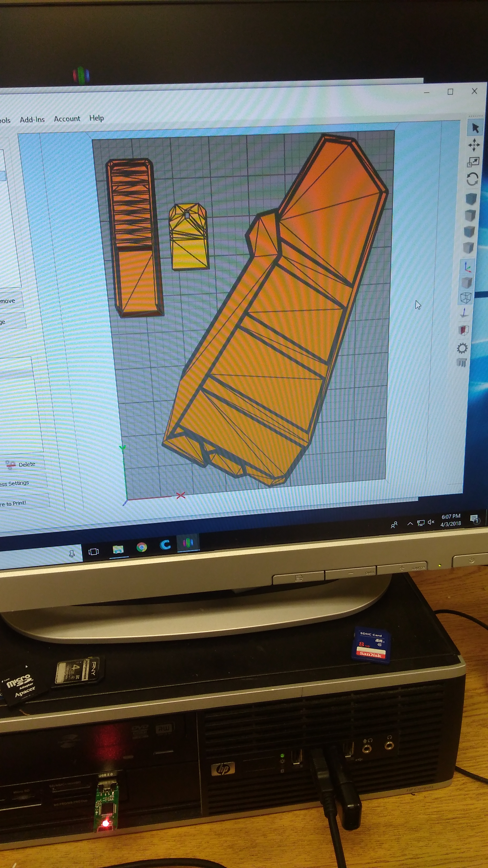Click the Remove model button
Viewport: 488px width, 868px height.
pos(11,301)
